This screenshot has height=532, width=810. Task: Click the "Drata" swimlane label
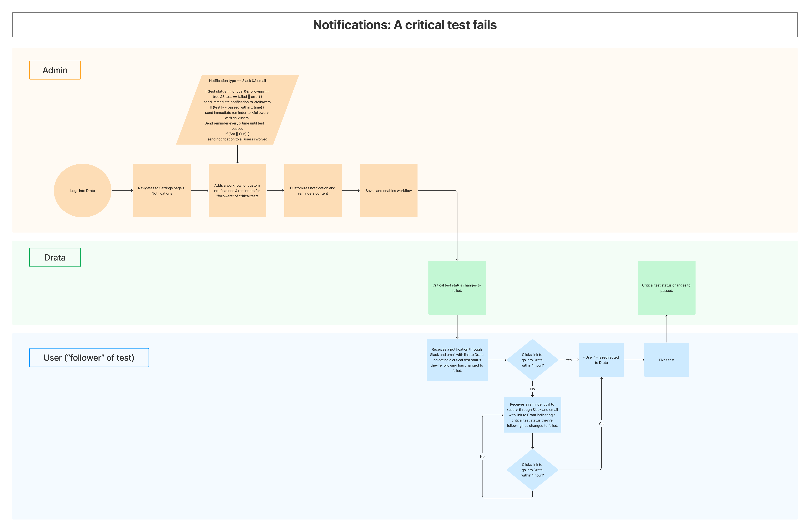coord(54,257)
